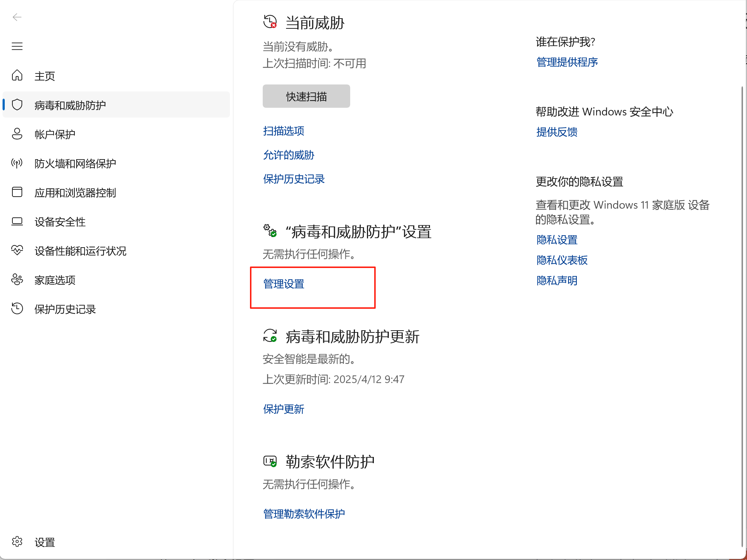Click the text 当前没有威胁。
Screen dimensions: 747x560
tap(298, 47)
